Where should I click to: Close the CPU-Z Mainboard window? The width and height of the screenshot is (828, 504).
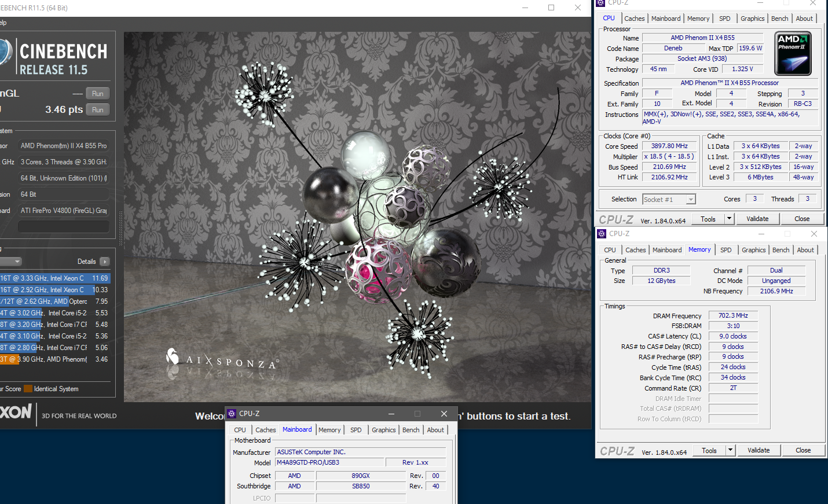[444, 414]
